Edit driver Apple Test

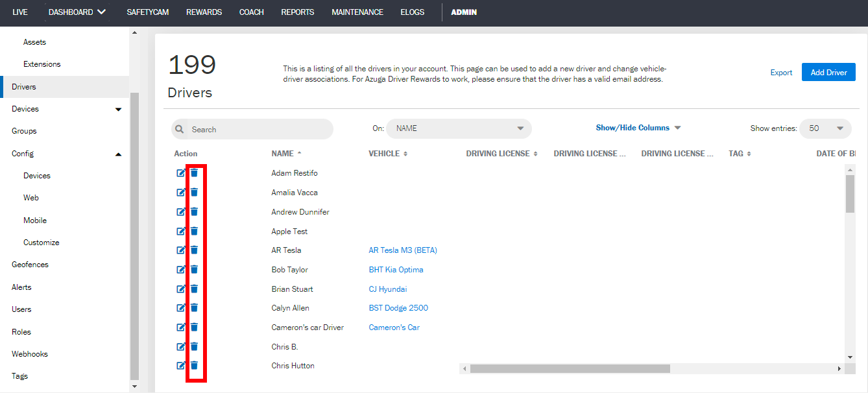181,232
